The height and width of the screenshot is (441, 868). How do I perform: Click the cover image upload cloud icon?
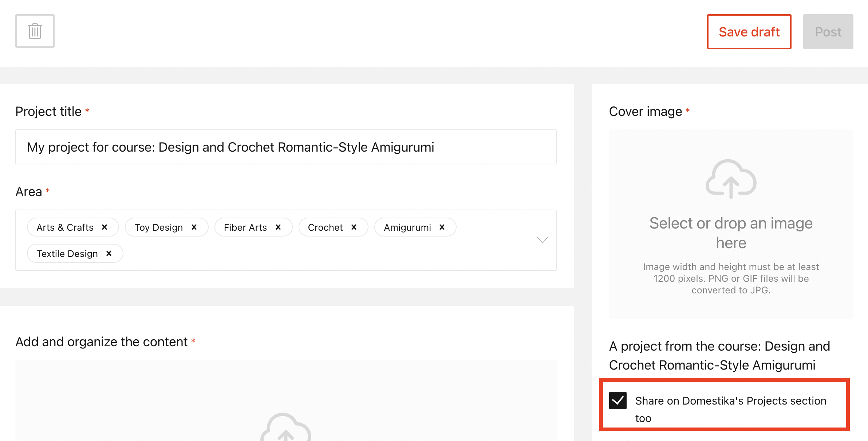pos(731,179)
